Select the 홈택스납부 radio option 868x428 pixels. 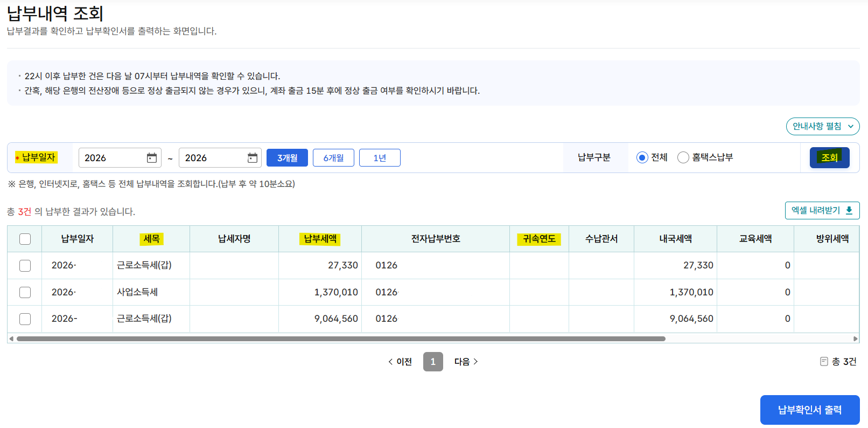click(683, 157)
